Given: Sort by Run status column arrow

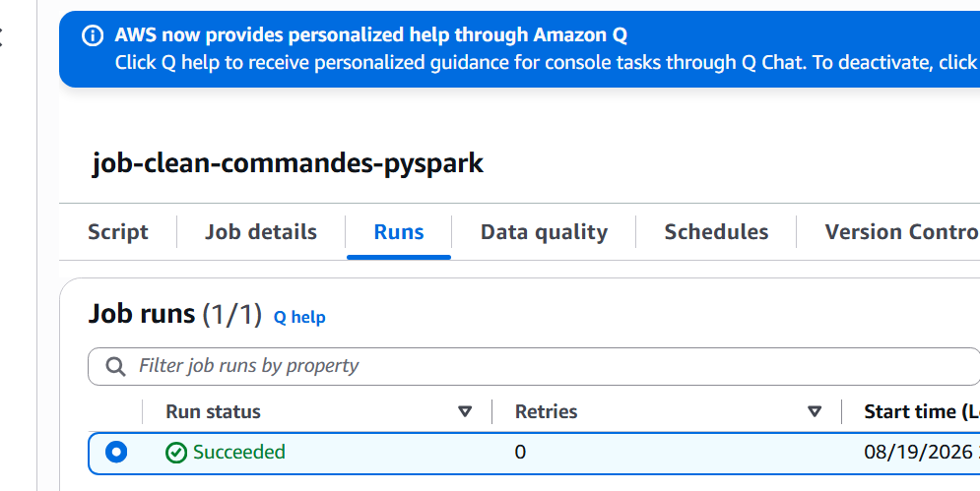Looking at the screenshot, I should [464, 411].
